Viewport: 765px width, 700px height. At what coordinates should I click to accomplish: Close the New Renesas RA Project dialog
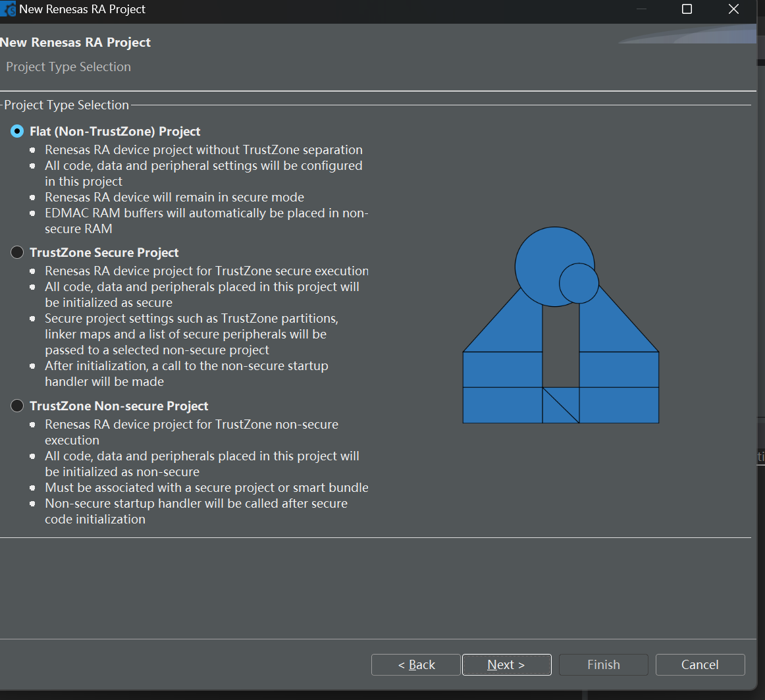coord(734,9)
